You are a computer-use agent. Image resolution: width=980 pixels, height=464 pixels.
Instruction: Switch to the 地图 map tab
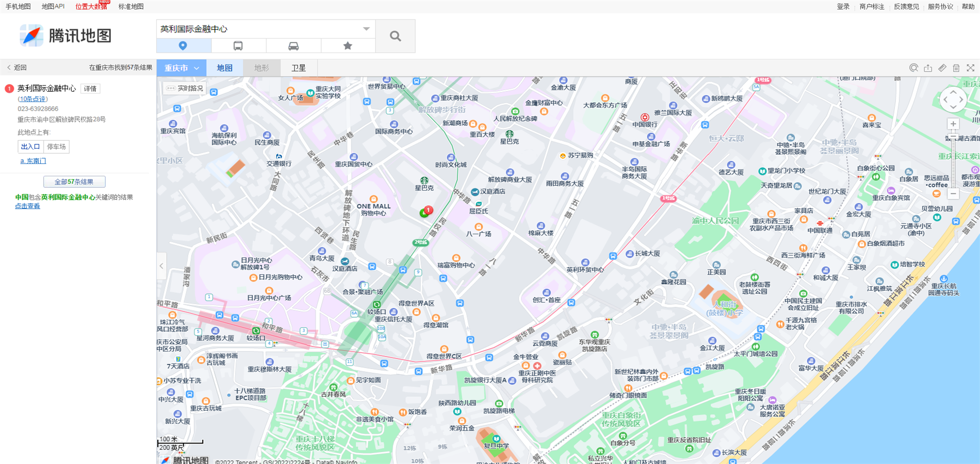pyautogui.click(x=224, y=68)
